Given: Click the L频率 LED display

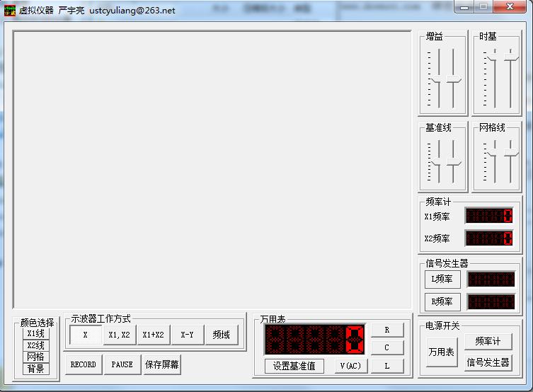Looking at the screenshot, I should point(491,279).
